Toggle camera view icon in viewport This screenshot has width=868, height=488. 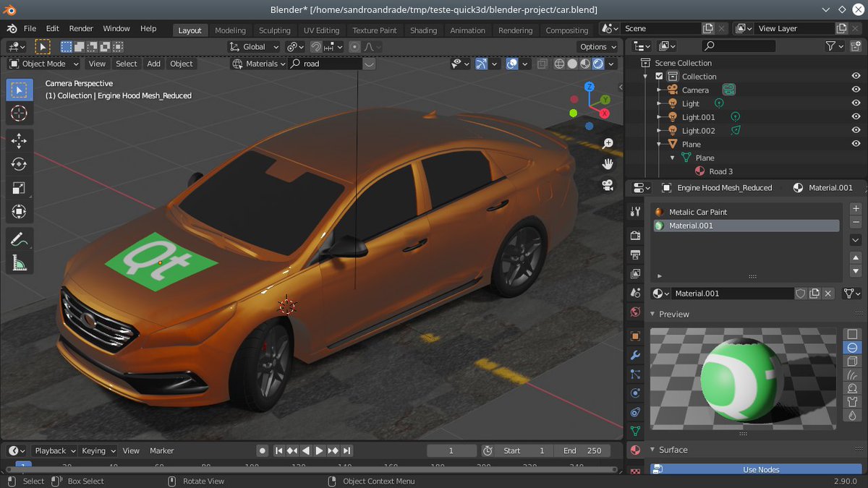coord(608,185)
